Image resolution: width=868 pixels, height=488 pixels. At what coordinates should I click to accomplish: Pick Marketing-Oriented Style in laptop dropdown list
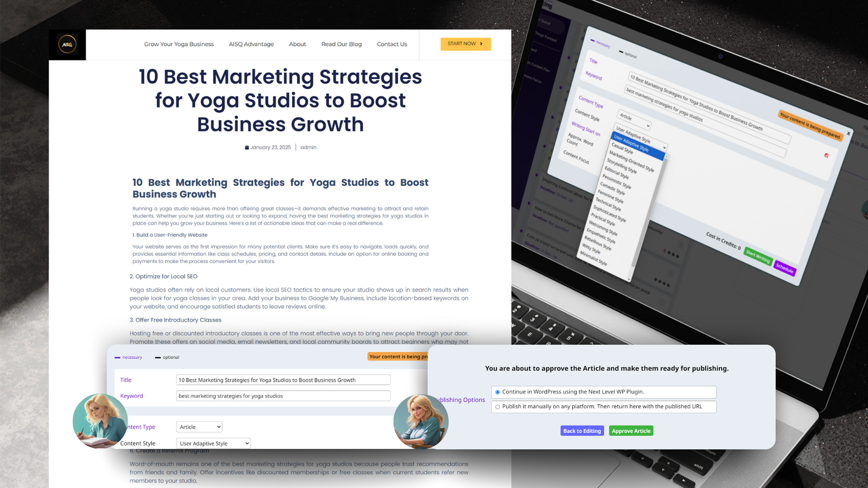631,161
